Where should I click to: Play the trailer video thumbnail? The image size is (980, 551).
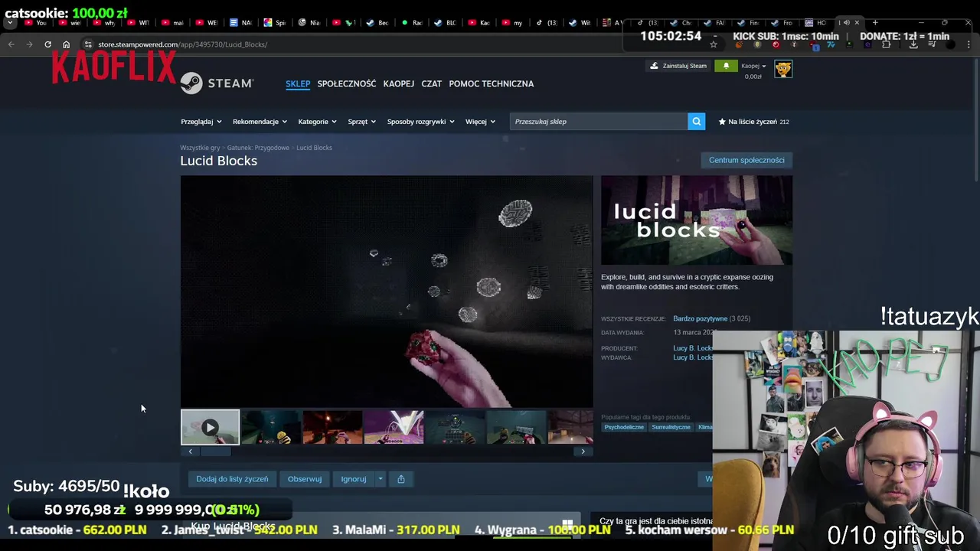click(210, 427)
